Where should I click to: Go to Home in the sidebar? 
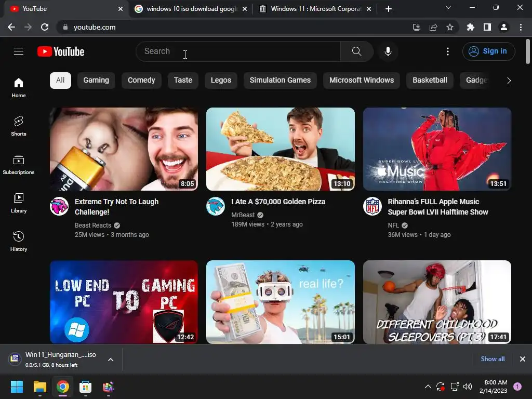[x=19, y=87]
